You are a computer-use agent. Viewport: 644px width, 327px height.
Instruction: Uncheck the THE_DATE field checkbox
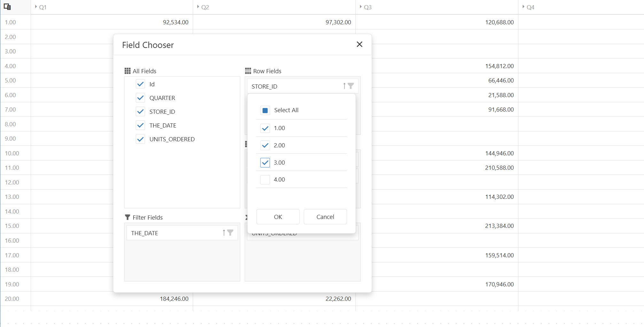[x=140, y=125]
